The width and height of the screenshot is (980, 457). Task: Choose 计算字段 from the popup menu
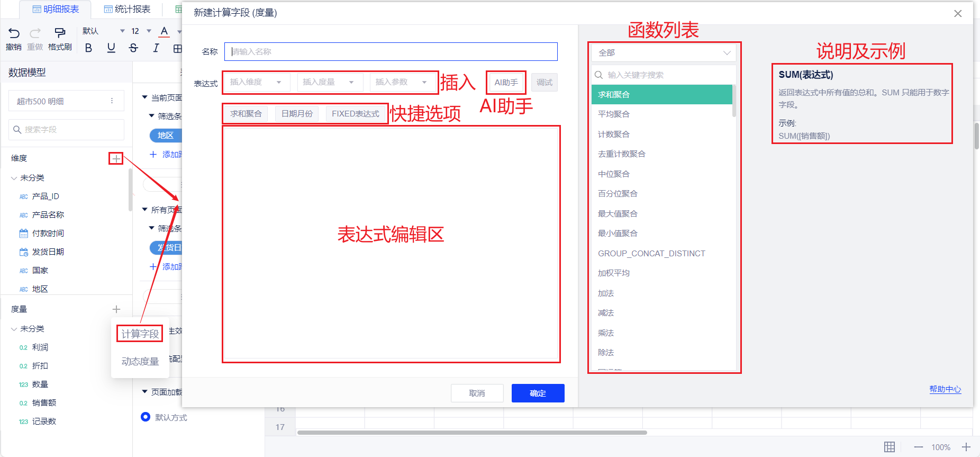(140, 334)
